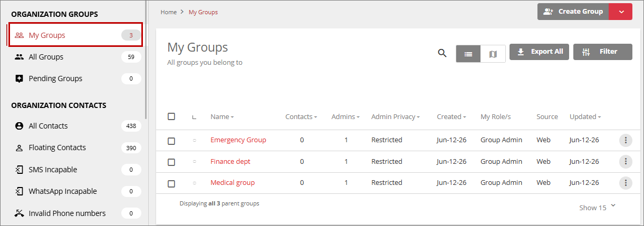Open Invalid Phone numbers list

click(x=75, y=213)
